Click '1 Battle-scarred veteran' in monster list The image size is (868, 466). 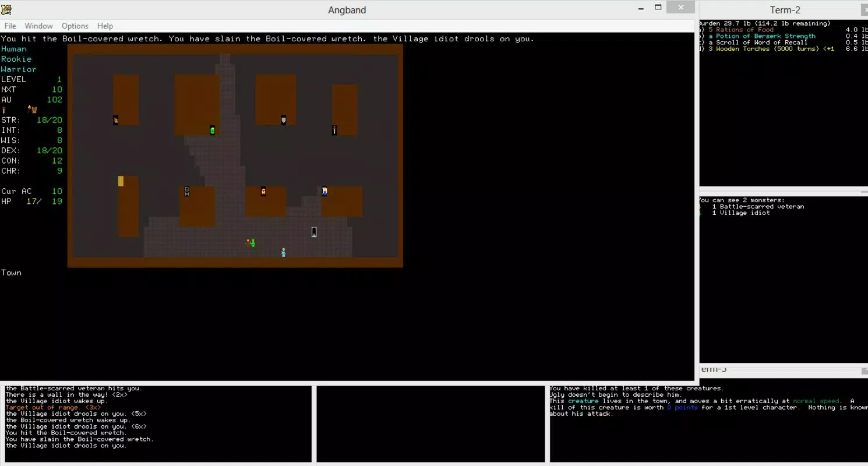point(758,206)
